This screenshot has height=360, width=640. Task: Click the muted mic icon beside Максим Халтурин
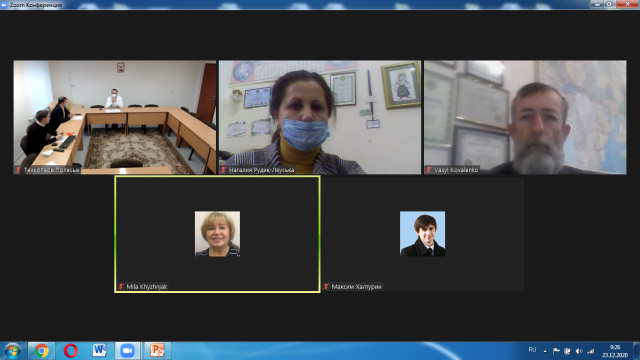[326, 287]
